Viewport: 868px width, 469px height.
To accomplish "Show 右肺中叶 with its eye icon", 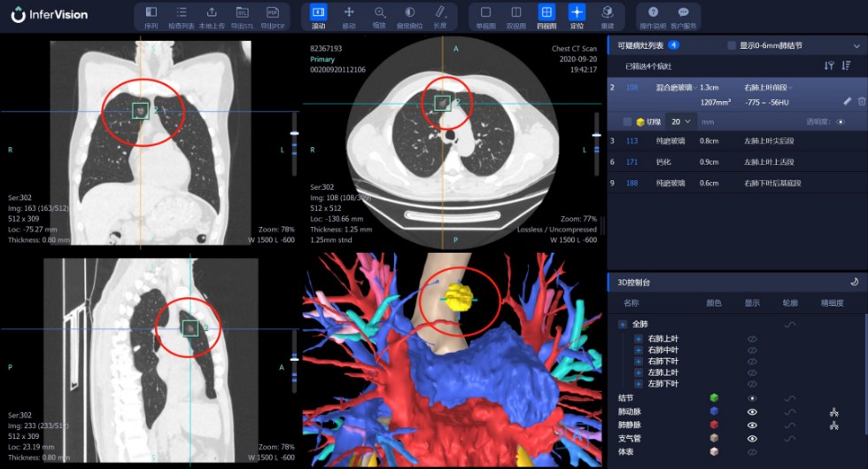I will coord(752,350).
